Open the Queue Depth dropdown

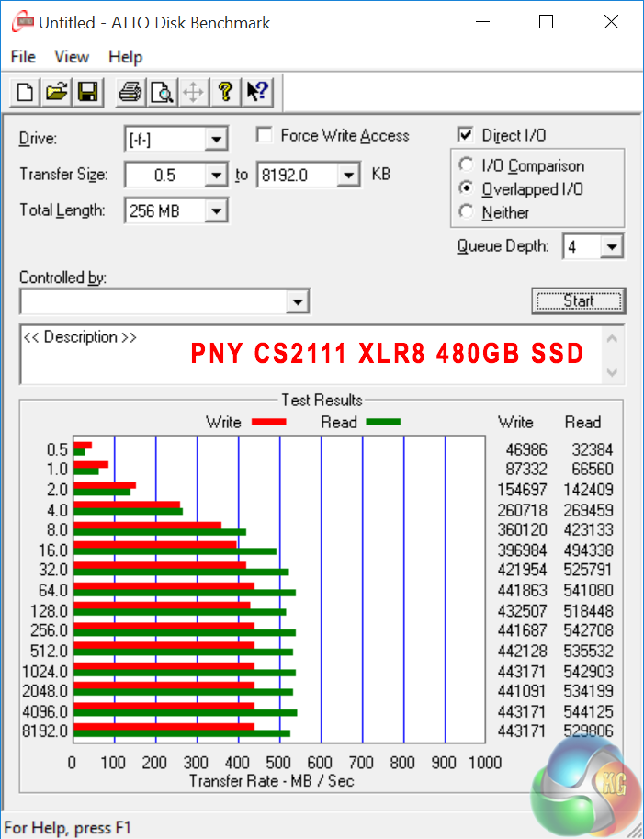point(611,246)
